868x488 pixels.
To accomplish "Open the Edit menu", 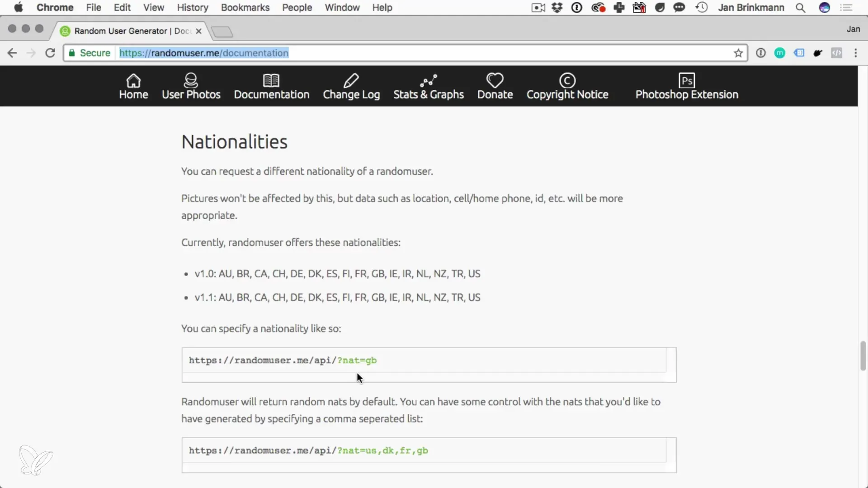I will (x=122, y=7).
